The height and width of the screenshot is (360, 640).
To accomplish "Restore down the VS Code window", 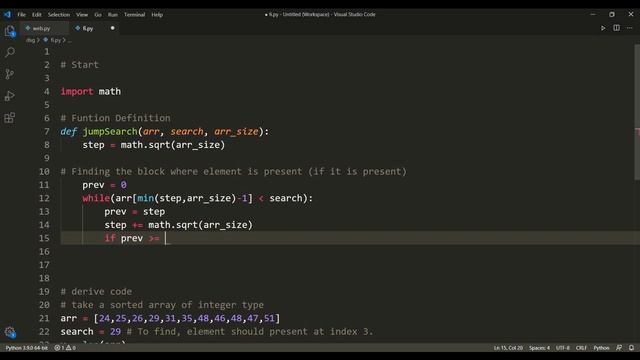I will (611, 14).
